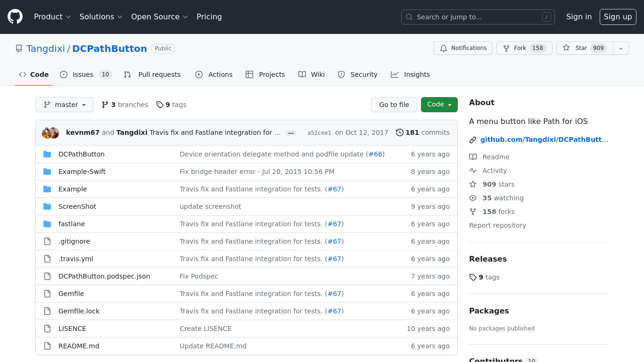Open the Example folder
644x362 pixels.
tap(73, 189)
